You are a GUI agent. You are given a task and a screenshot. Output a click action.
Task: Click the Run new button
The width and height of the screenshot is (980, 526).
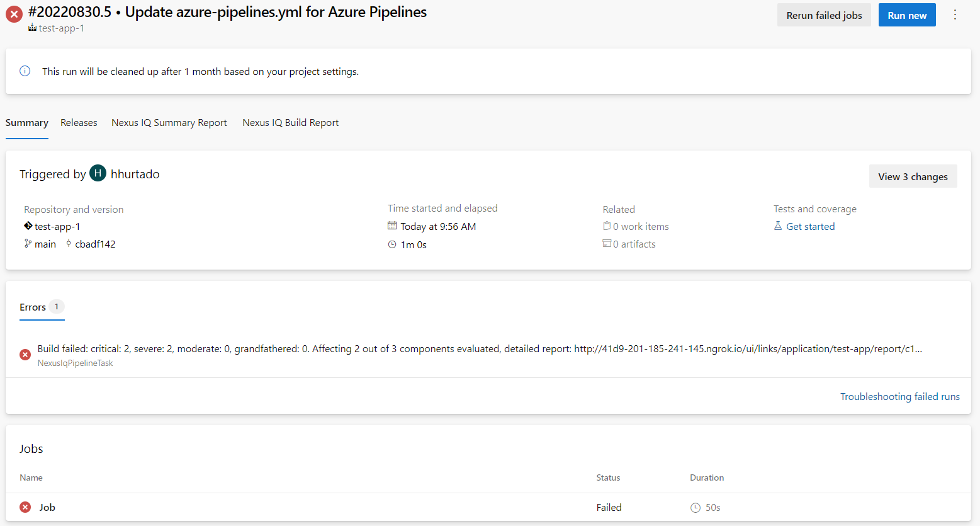coord(906,14)
